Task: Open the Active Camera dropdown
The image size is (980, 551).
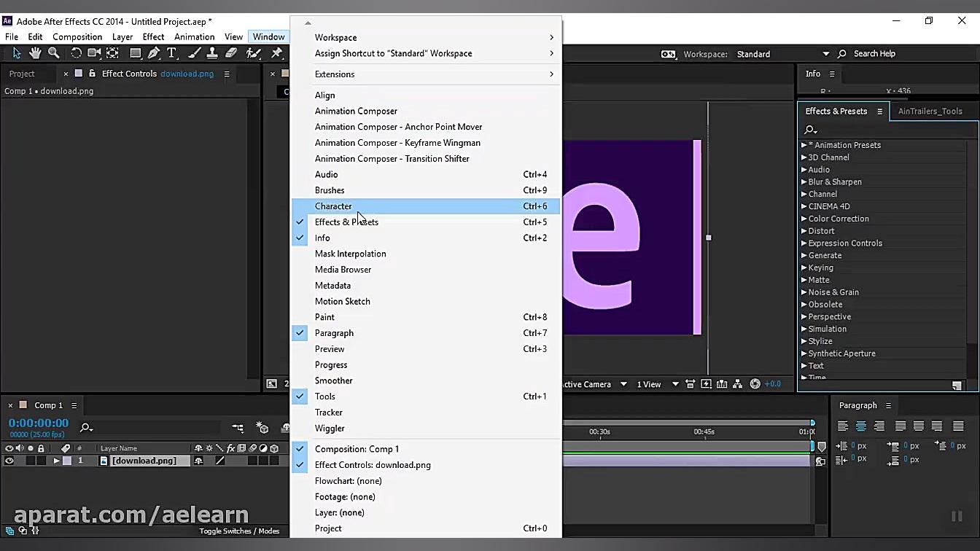Action: (594, 384)
